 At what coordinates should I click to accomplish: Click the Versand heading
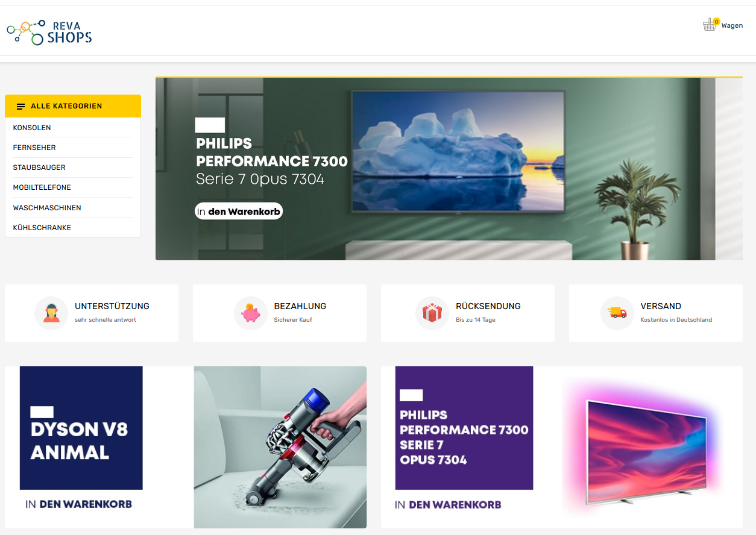tap(661, 306)
